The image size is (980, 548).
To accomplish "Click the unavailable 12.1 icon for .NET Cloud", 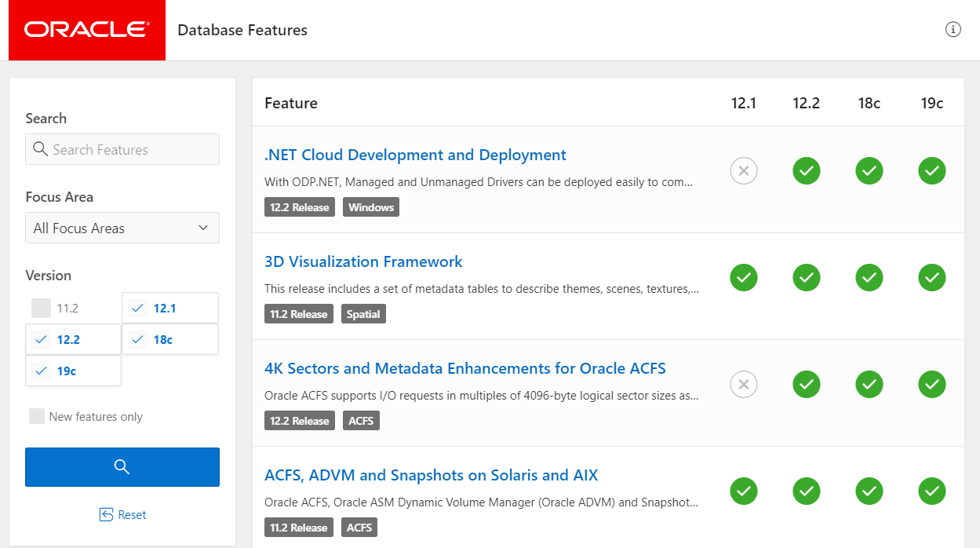I will pyautogui.click(x=744, y=170).
